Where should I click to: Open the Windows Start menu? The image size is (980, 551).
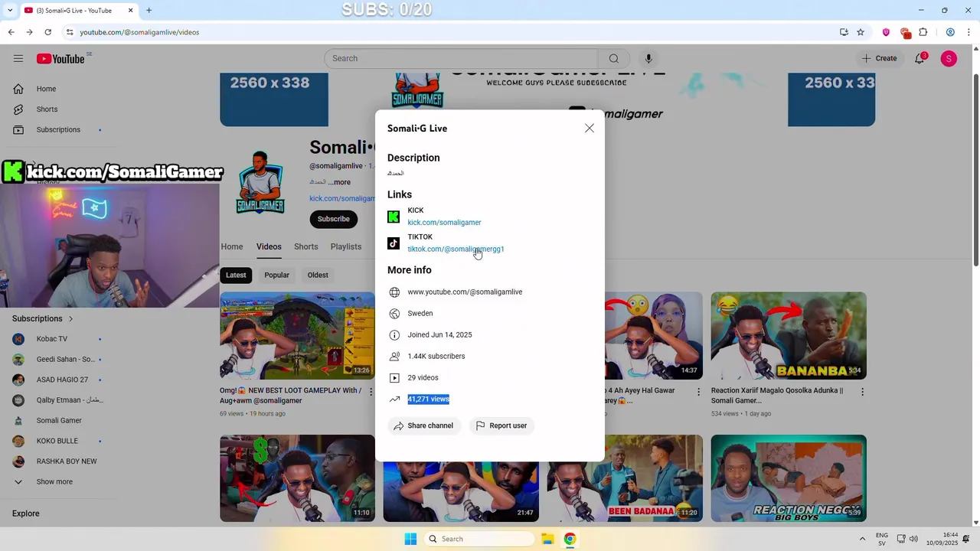coord(410,539)
